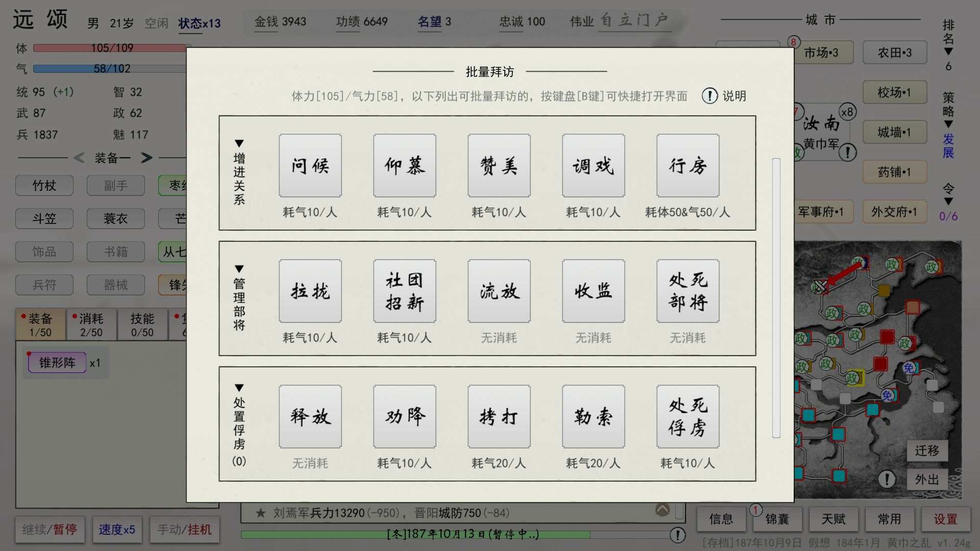Toggle 手动/挂机 auto mode
980x551 pixels.
[184, 530]
